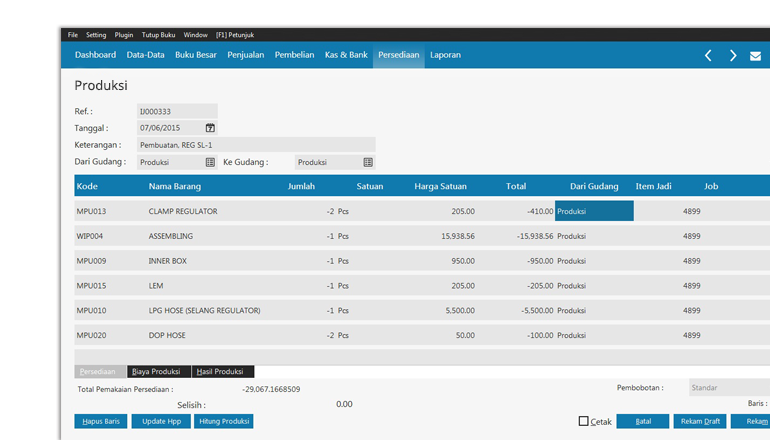Image resolution: width=770 pixels, height=440 pixels.
Task: Open the Tutup Buku menu
Action: pos(158,35)
